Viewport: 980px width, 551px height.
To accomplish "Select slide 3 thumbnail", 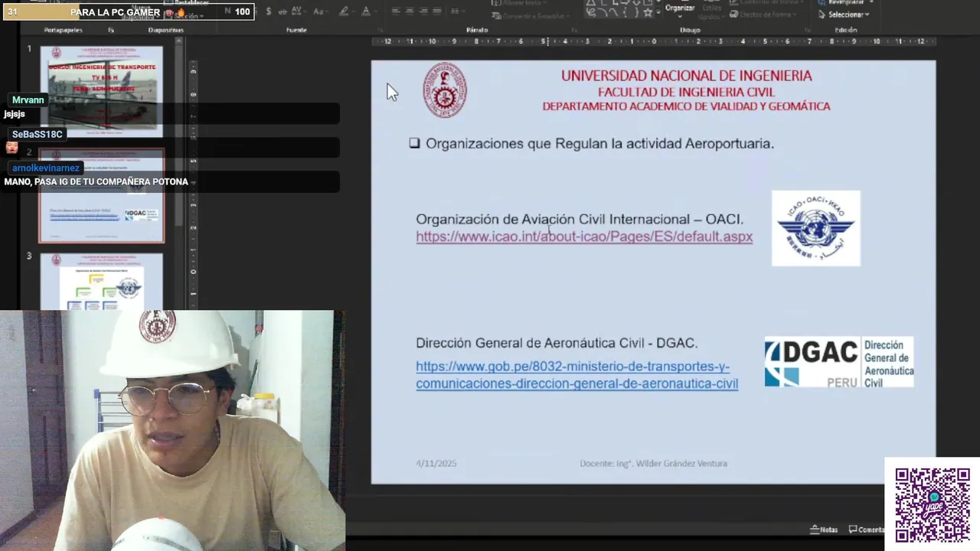I will pyautogui.click(x=101, y=281).
